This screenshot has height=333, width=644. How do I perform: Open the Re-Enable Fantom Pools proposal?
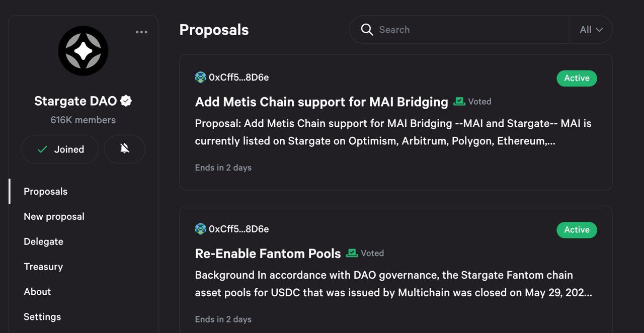pyautogui.click(x=268, y=254)
